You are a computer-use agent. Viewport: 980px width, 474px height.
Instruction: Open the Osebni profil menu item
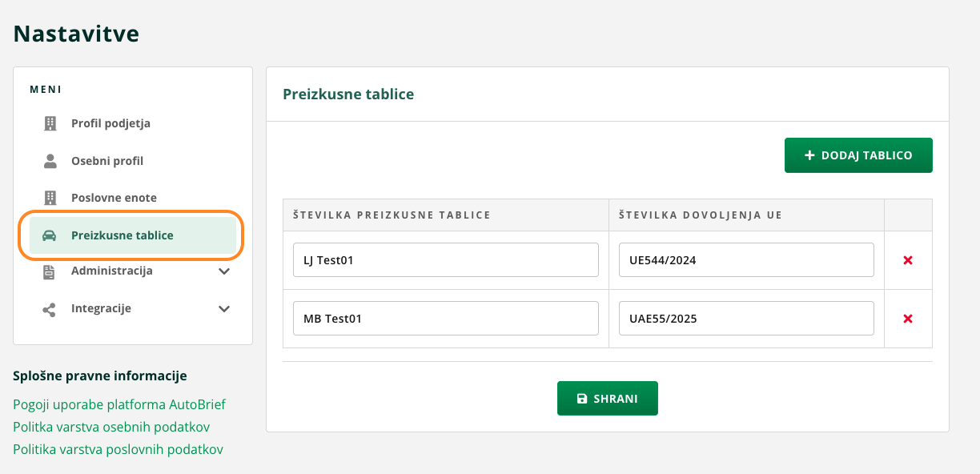coord(107,161)
